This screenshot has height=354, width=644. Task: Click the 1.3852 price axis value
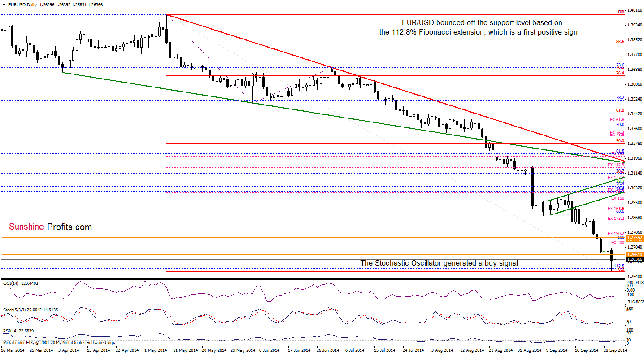[635, 40]
